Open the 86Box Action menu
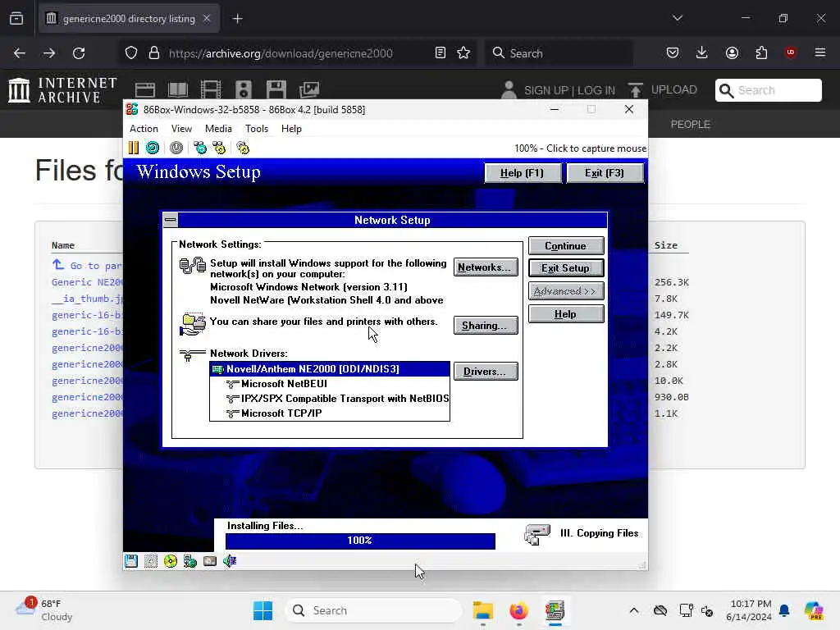840x630 pixels. pyautogui.click(x=144, y=129)
